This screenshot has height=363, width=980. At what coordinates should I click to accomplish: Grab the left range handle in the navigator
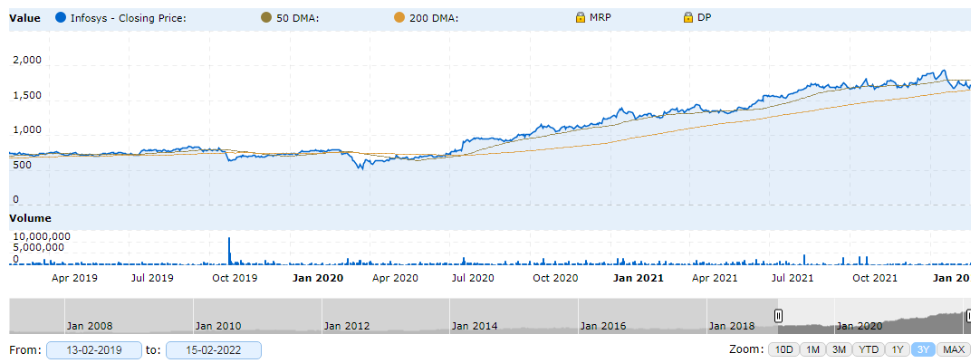click(778, 315)
